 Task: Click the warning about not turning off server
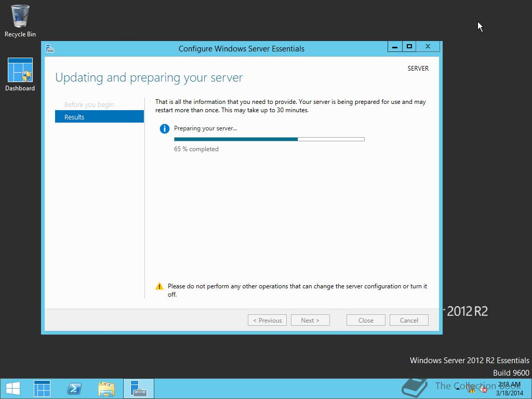click(297, 290)
